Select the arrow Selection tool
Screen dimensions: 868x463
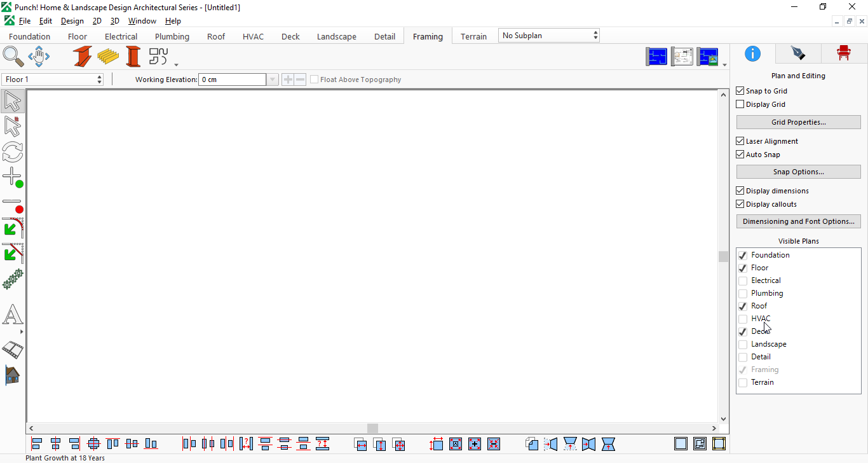coord(13,101)
